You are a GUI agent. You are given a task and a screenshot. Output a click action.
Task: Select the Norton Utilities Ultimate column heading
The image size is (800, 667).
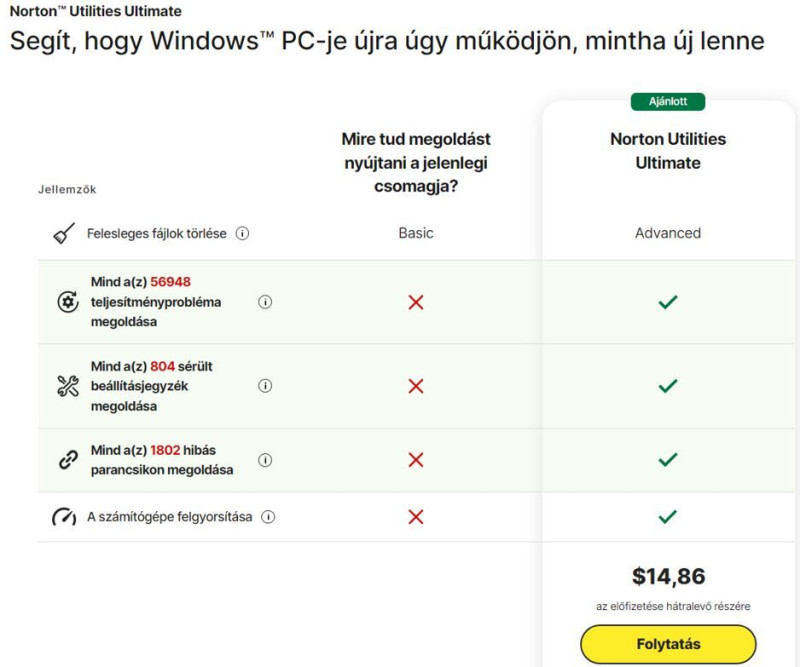668,151
